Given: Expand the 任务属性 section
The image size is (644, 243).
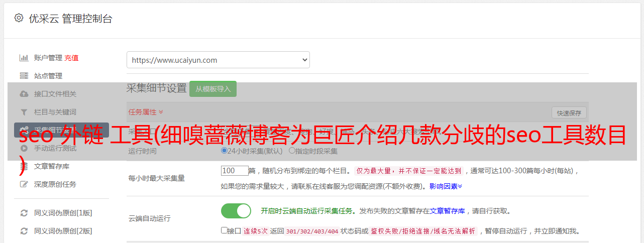Looking at the screenshot, I should (x=146, y=111).
